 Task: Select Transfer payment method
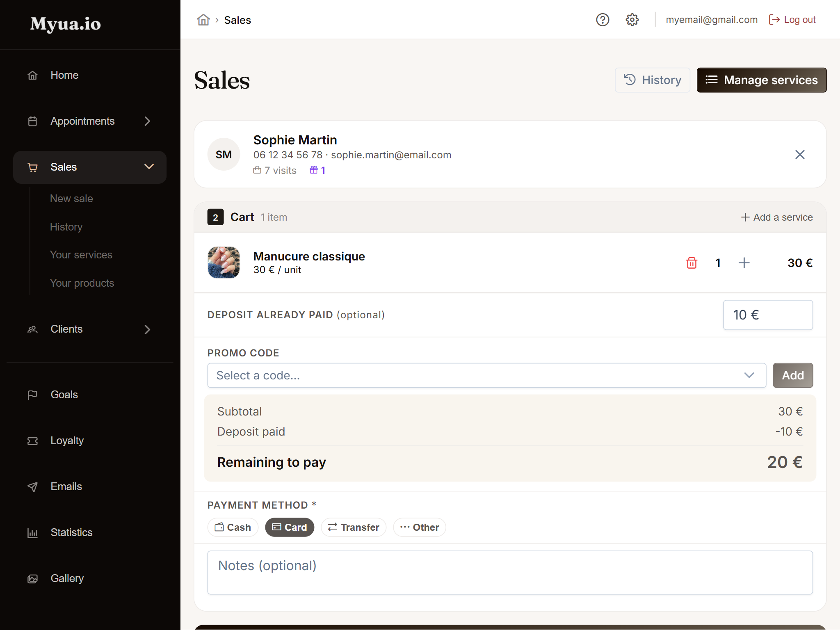click(x=354, y=527)
